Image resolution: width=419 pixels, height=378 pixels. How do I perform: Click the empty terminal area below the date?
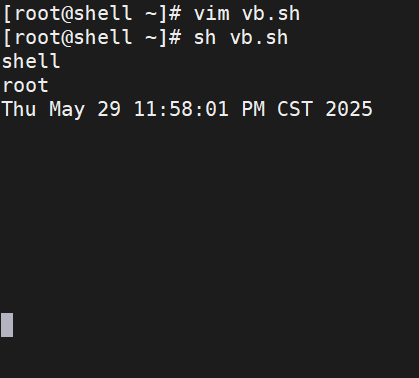[x=209, y=213]
